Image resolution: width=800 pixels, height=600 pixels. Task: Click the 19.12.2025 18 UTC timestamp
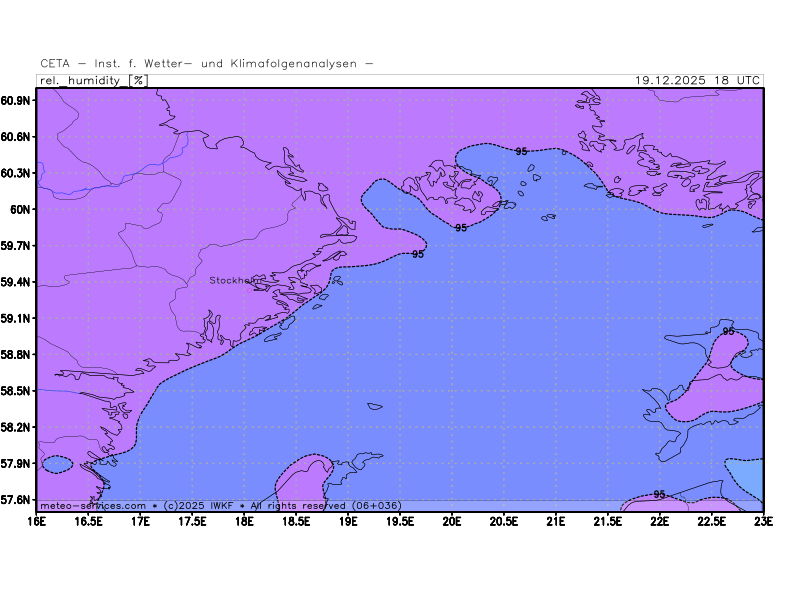coord(698,80)
